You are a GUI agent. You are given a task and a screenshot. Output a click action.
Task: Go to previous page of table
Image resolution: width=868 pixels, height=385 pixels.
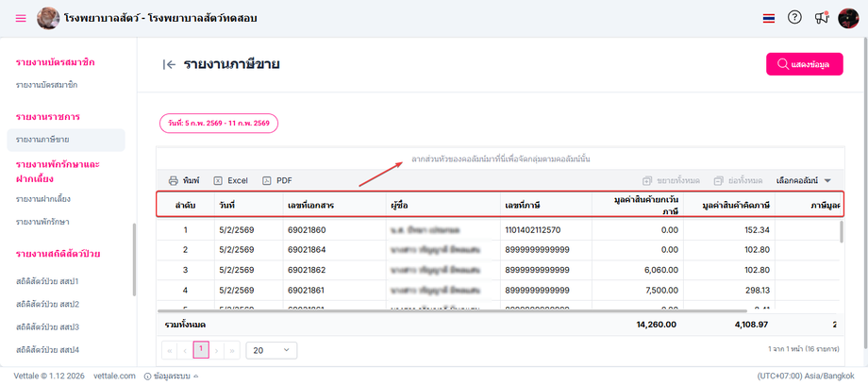[x=185, y=350]
